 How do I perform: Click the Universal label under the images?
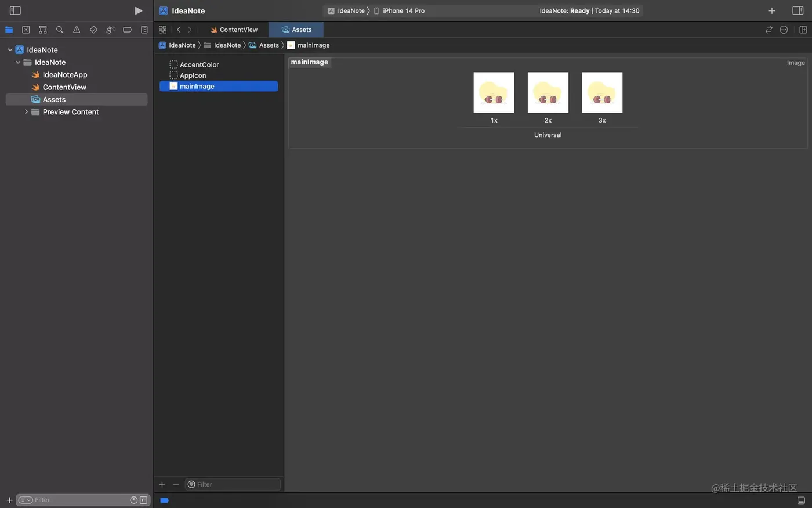click(x=548, y=135)
